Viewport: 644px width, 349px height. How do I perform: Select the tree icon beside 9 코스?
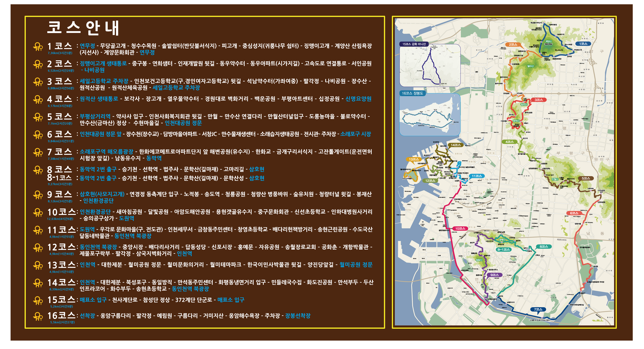tap(38, 195)
